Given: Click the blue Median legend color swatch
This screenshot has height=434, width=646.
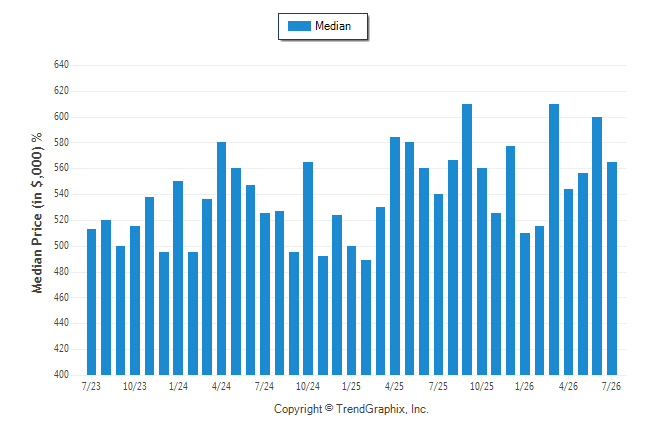Looking at the screenshot, I should 299,26.
